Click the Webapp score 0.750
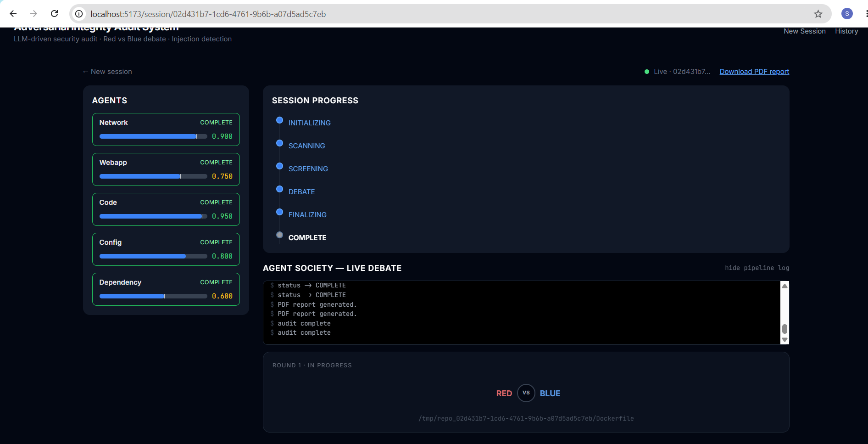868x444 pixels. tap(222, 176)
